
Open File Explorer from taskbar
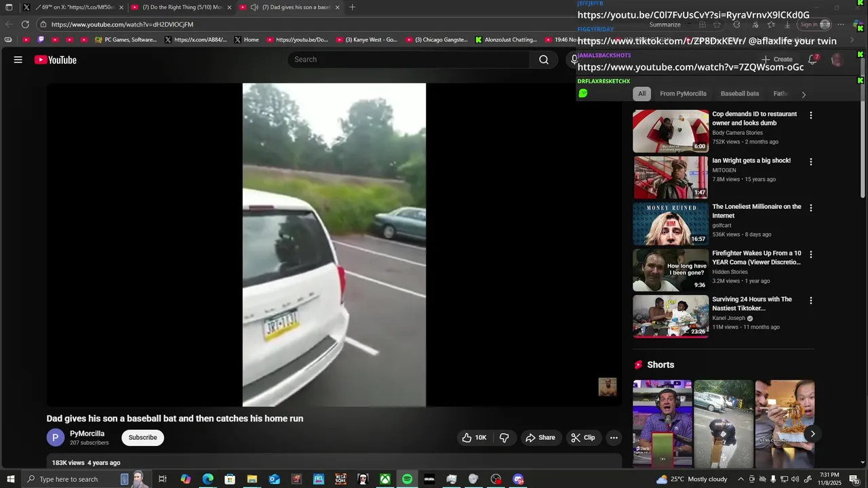click(x=252, y=479)
